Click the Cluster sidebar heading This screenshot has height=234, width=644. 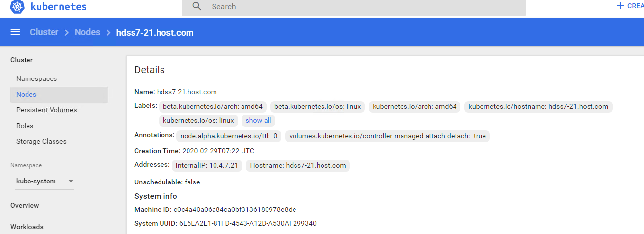click(x=22, y=60)
